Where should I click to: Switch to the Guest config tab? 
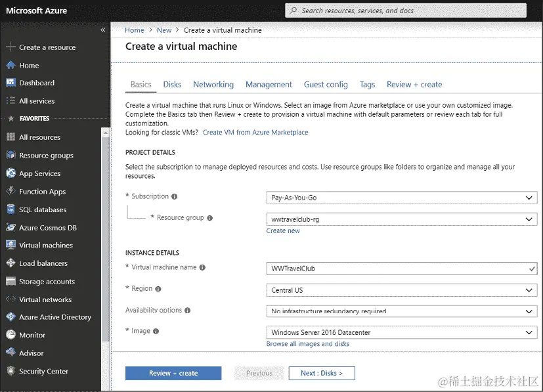pos(326,85)
